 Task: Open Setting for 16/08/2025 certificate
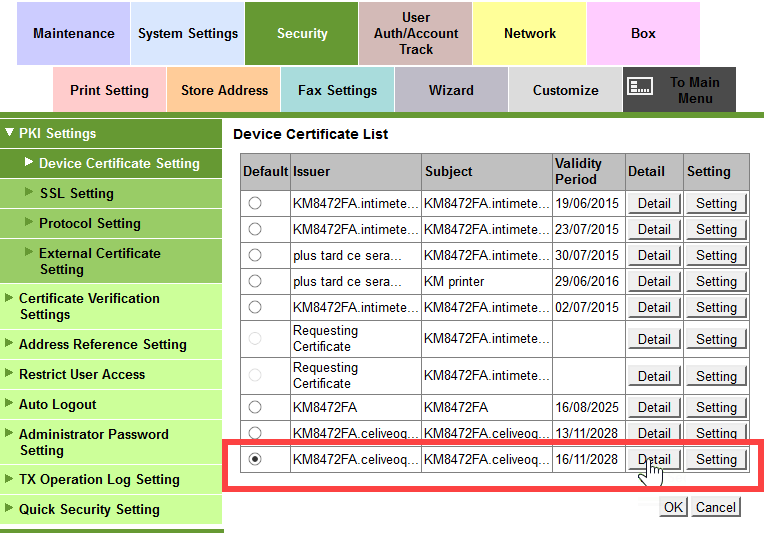coord(716,407)
